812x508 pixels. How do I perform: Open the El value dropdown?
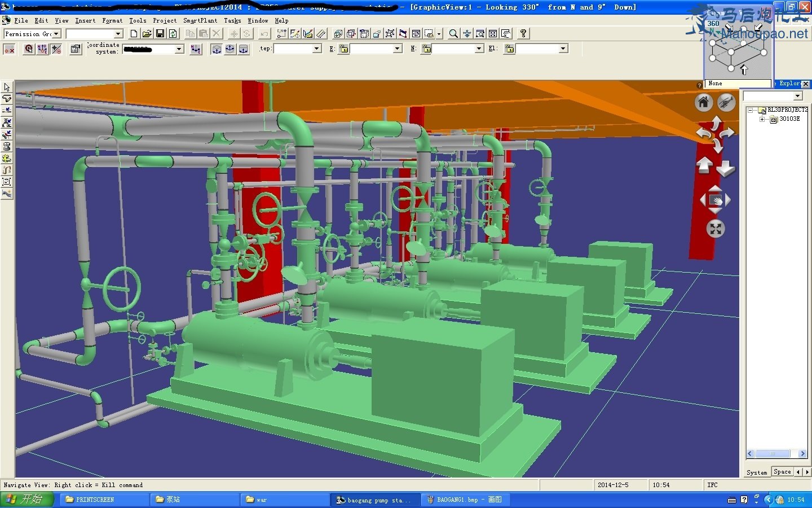(x=563, y=49)
